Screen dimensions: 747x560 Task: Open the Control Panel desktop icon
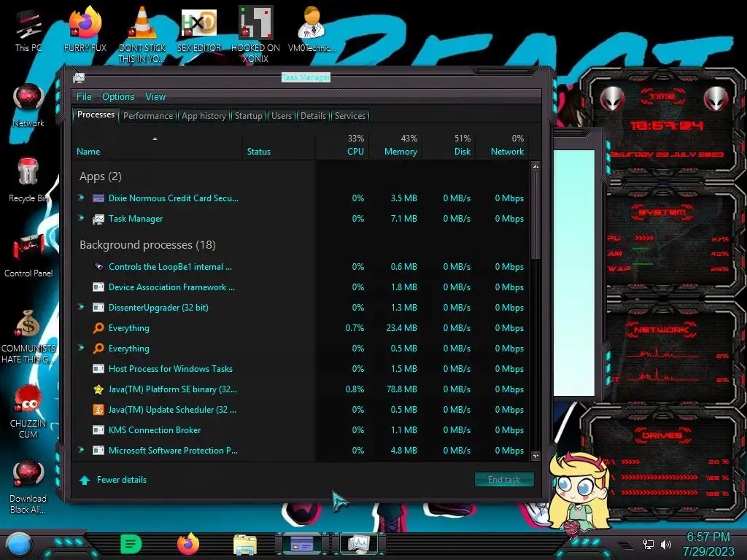coord(28,256)
